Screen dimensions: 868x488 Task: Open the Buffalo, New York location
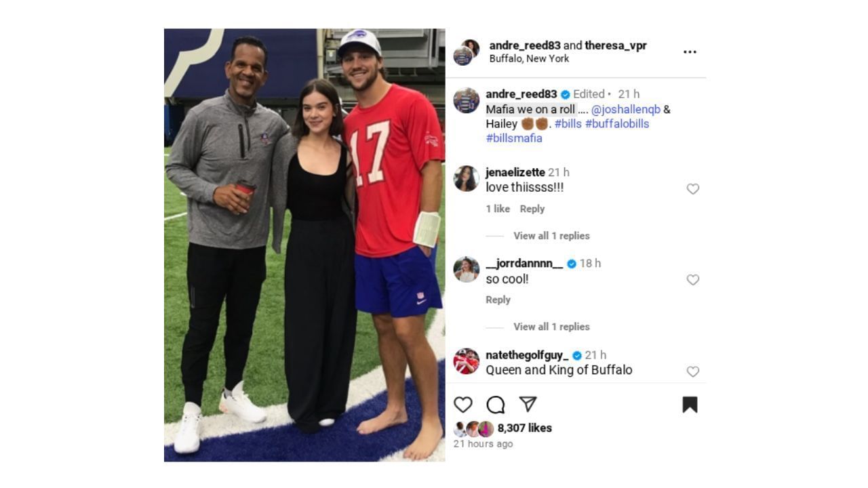click(529, 58)
